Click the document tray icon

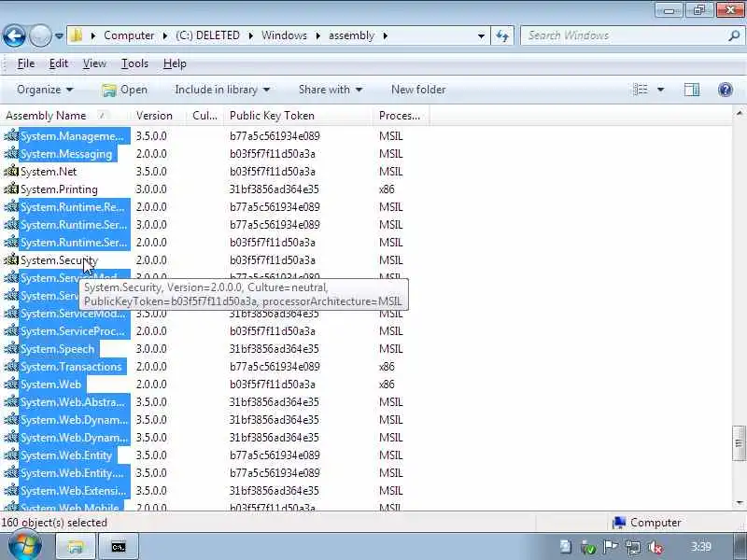click(566, 547)
